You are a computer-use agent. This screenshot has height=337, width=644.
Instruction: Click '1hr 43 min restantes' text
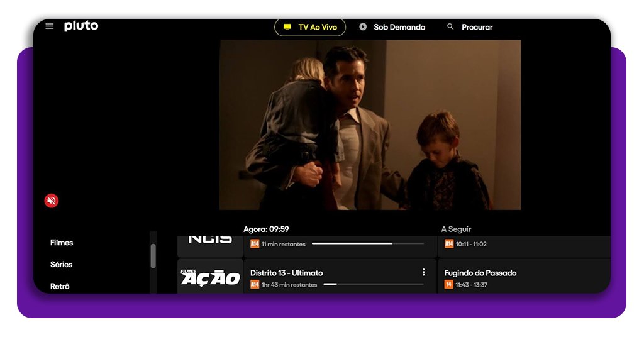tap(289, 284)
